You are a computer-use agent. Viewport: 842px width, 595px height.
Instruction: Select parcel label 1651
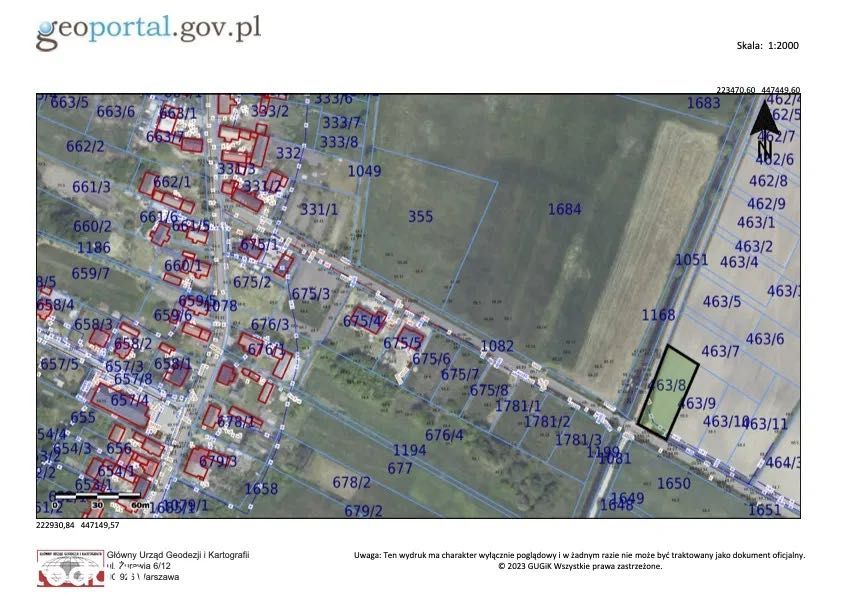pos(764,510)
